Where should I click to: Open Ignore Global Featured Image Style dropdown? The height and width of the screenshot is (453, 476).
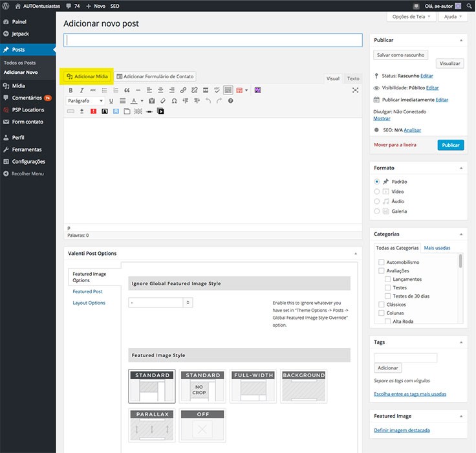tap(161, 302)
